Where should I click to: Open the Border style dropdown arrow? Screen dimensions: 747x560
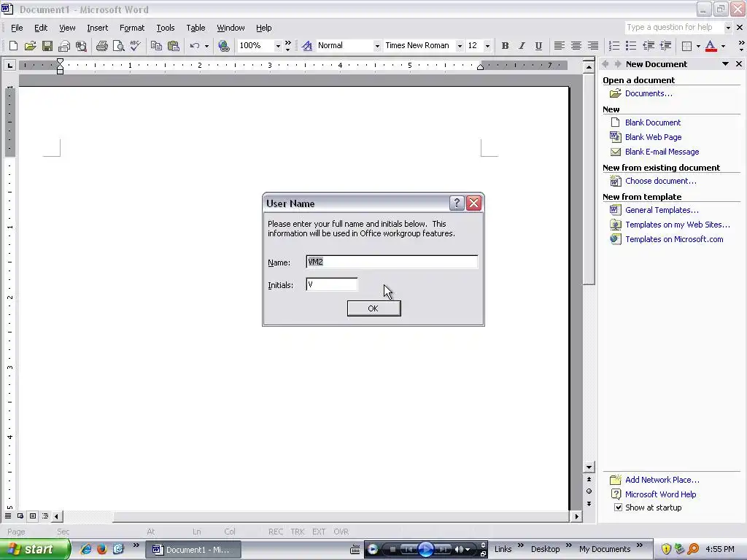coord(698,46)
